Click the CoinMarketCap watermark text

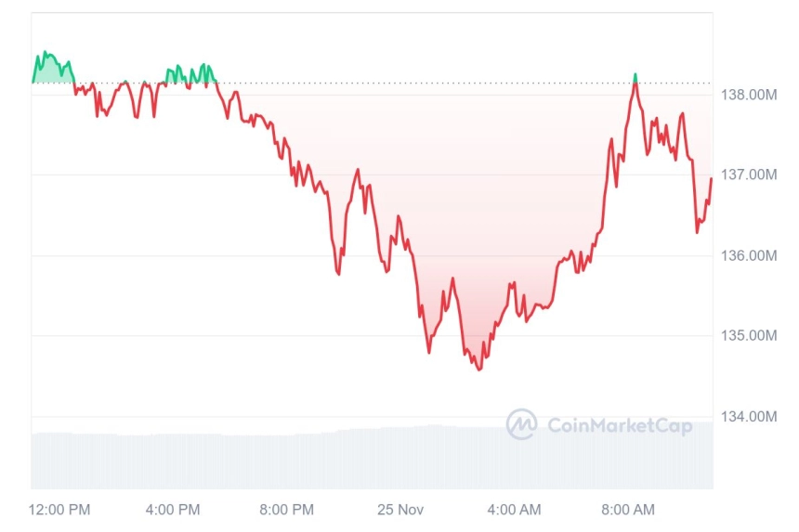(620, 425)
